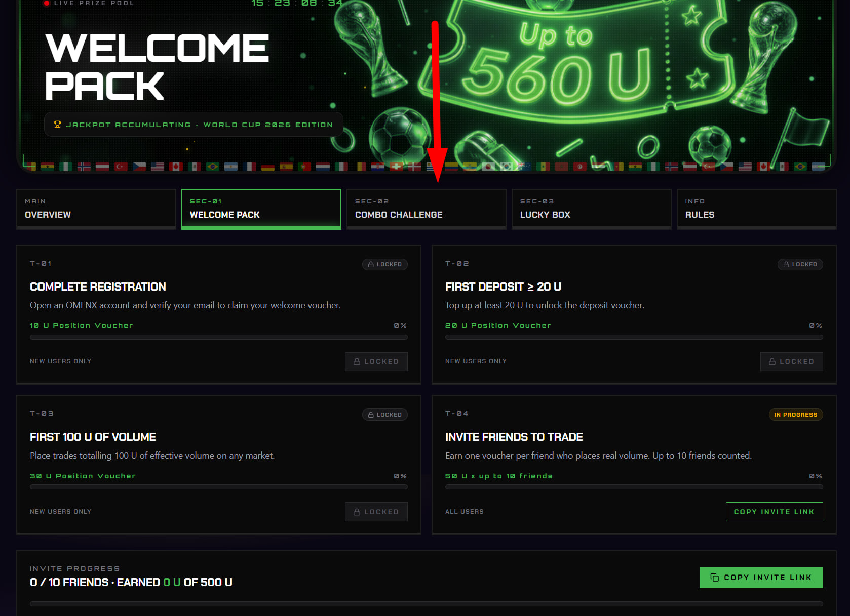Click the All Users label
Image resolution: width=850 pixels, height=616 pixels.
pyautogui.click(x=465, y=512)
